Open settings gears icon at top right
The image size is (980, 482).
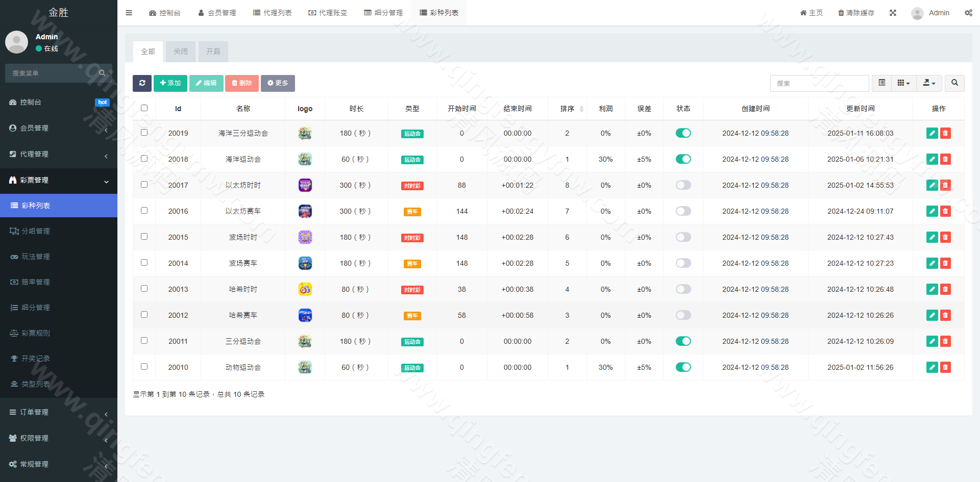click(968, 13)
